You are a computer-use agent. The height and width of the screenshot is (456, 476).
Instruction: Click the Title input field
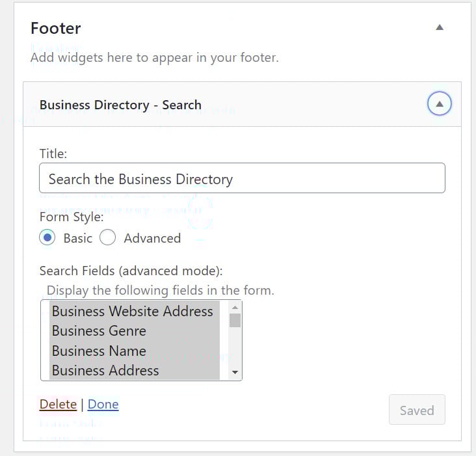pyautogui.click(x=242, y=178)
